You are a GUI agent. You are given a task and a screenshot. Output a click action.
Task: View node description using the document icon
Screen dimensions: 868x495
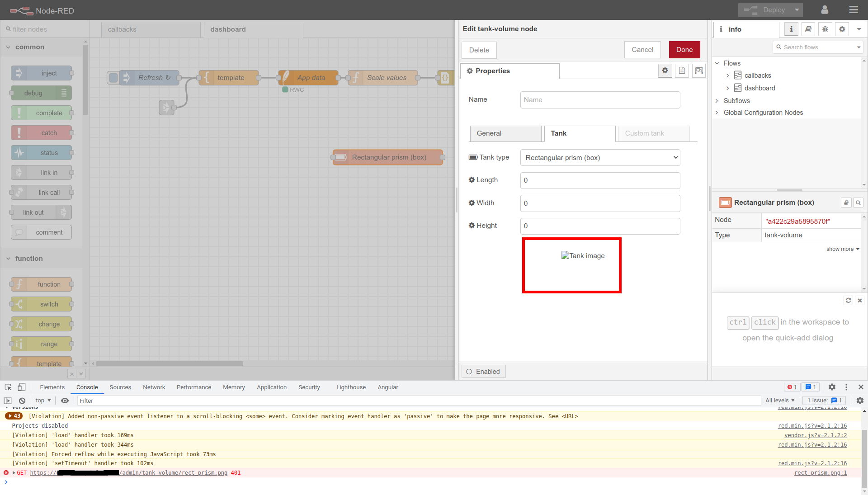click(682, 71)
